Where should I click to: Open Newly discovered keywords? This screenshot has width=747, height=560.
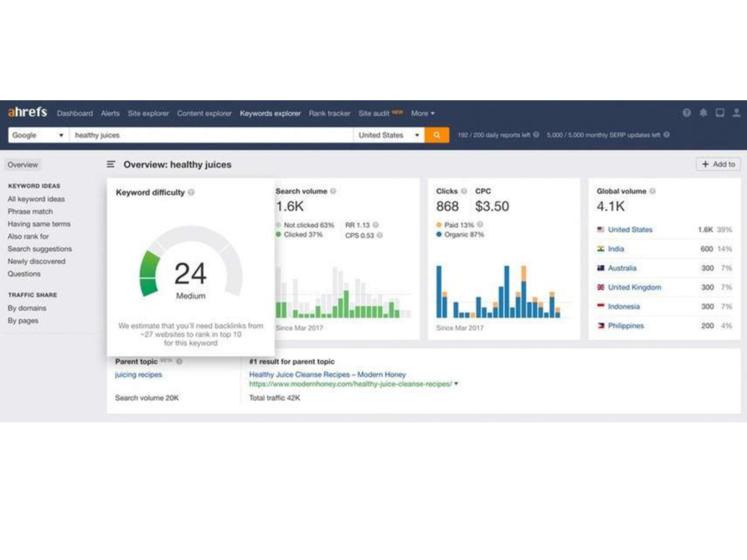click(36, 261)
